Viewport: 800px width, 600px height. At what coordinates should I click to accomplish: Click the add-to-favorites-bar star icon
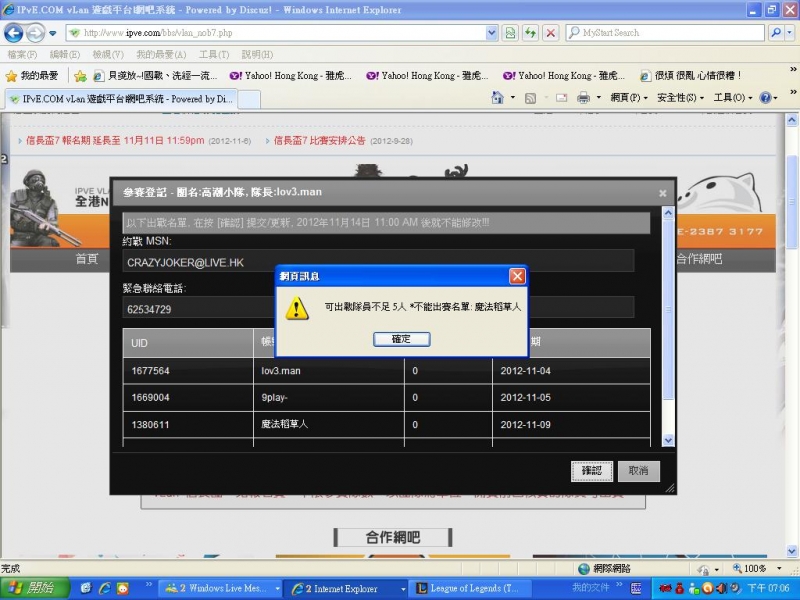click(x=80, y=76)
